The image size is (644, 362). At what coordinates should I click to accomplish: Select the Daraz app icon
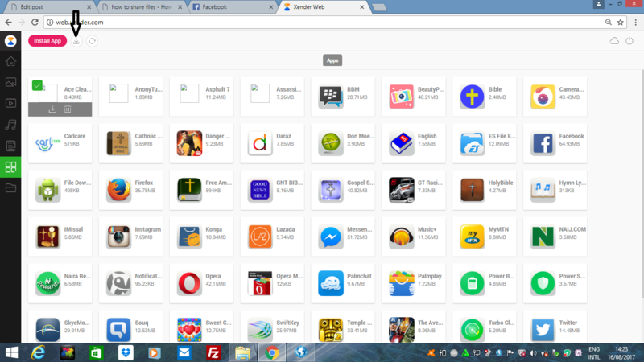click(x=259, y=143)
